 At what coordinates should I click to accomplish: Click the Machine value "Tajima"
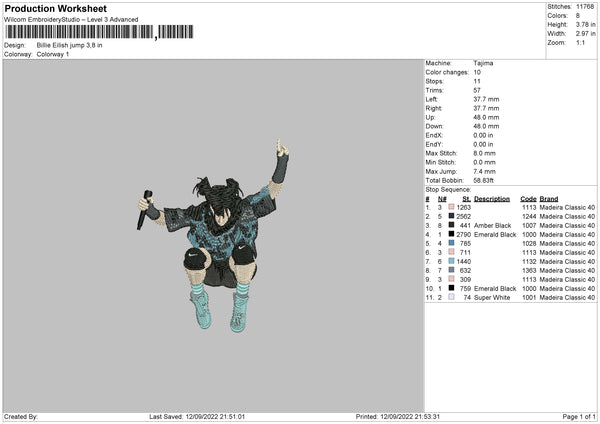(x=483, y=63)
